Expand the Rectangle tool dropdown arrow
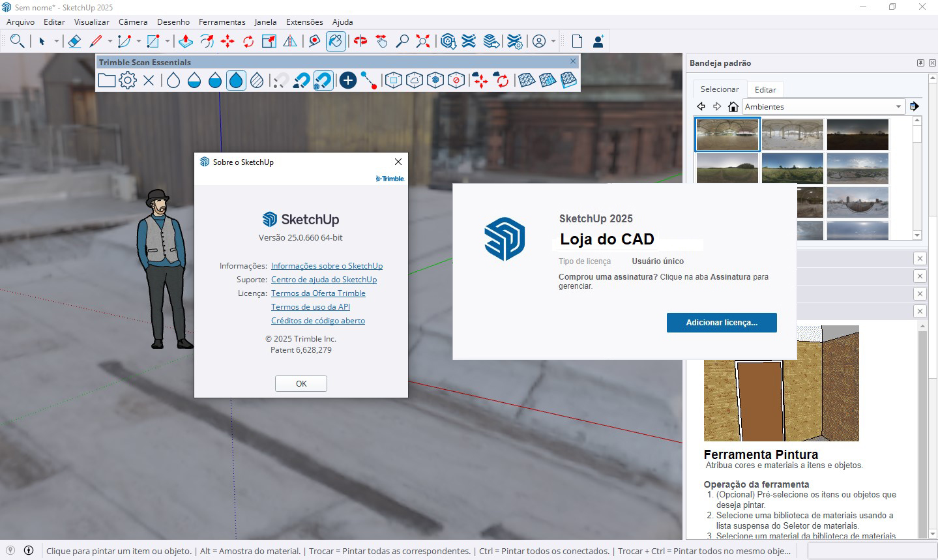938x560 pixels. pyautogui.click(x=168, y=41)
